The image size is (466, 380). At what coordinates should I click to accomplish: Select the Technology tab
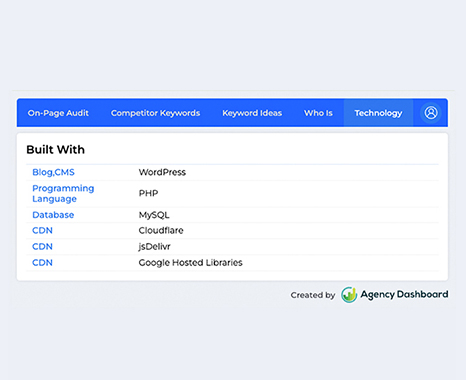(x=378, y=113)
